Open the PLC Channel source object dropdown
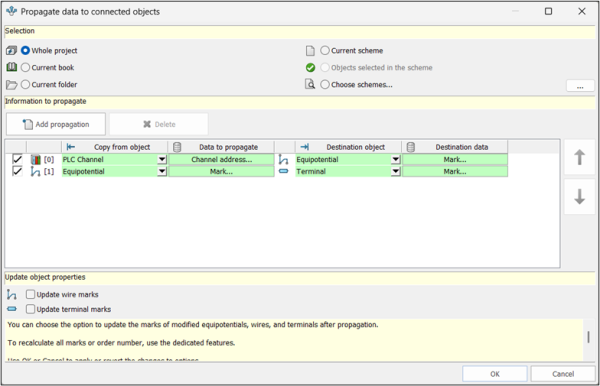600x386 pixels. (x=162, y=160)
